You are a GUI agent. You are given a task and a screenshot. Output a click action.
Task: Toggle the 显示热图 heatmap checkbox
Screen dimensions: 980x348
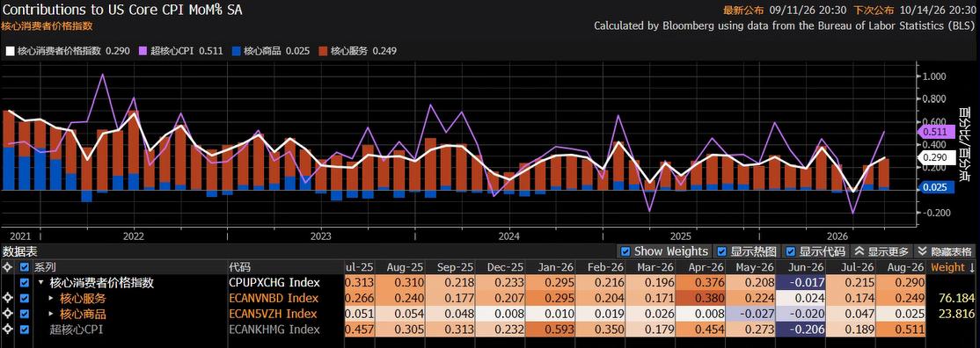pos(722,251)
